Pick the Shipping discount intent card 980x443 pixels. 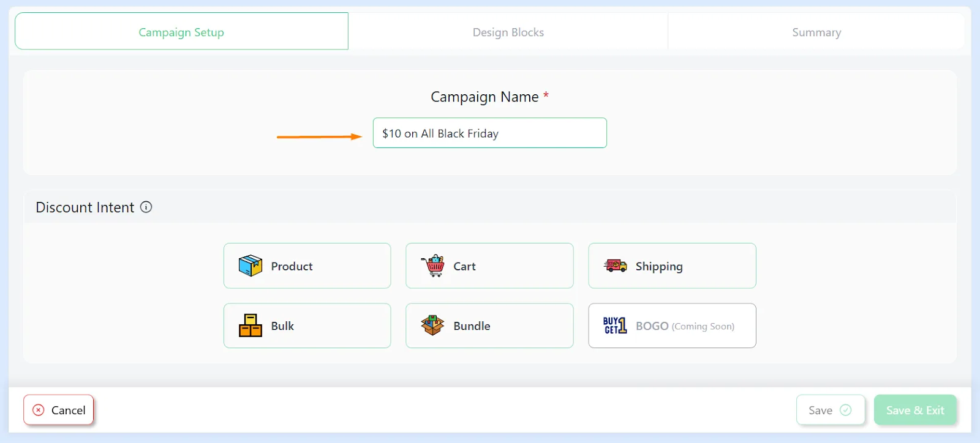click(x=672, y=266)
